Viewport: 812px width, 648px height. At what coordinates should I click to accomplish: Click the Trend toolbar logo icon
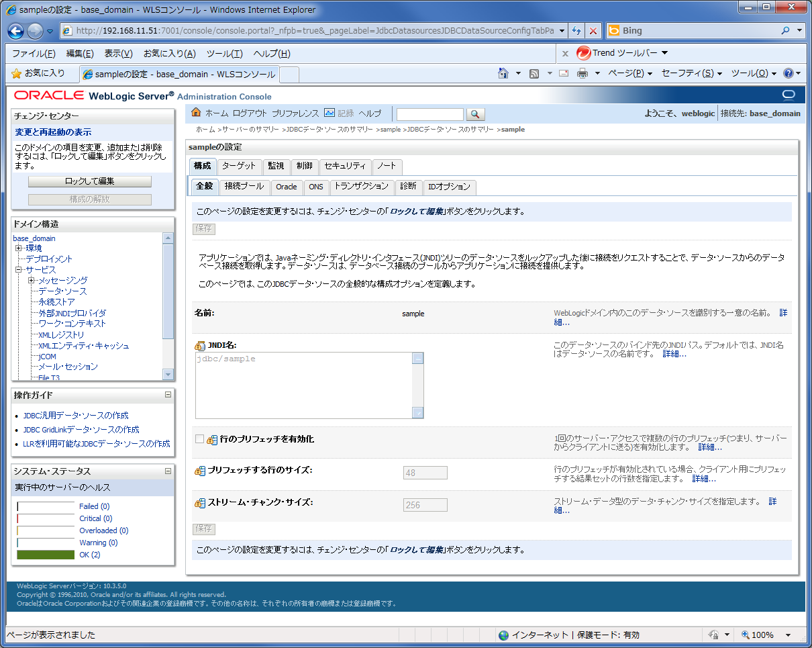pyautogui.click(x=583, y=53)
